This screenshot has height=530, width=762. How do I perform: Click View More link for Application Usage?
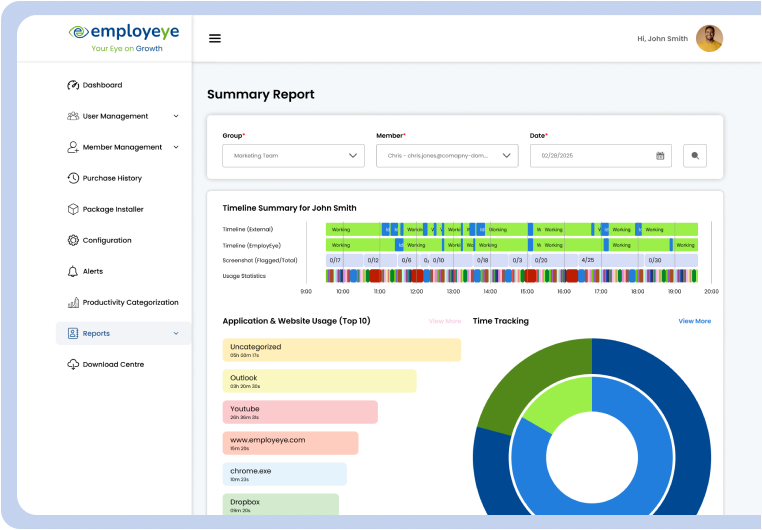445,321
